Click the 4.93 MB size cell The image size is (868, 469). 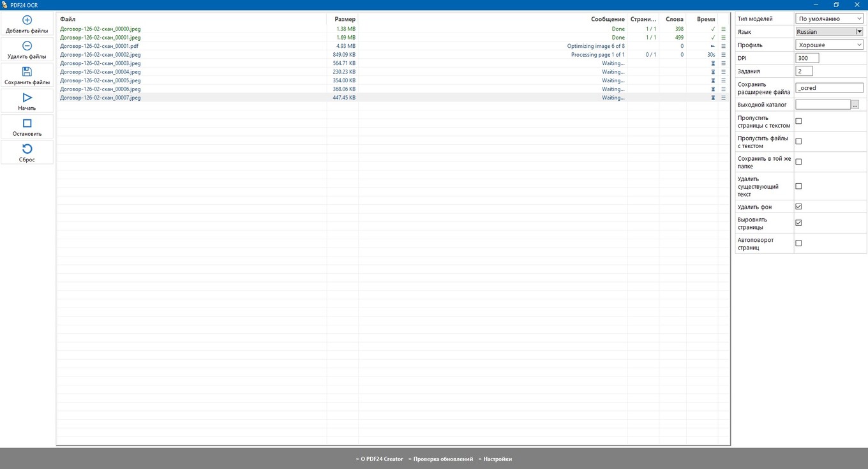click(x=346, y=46)
